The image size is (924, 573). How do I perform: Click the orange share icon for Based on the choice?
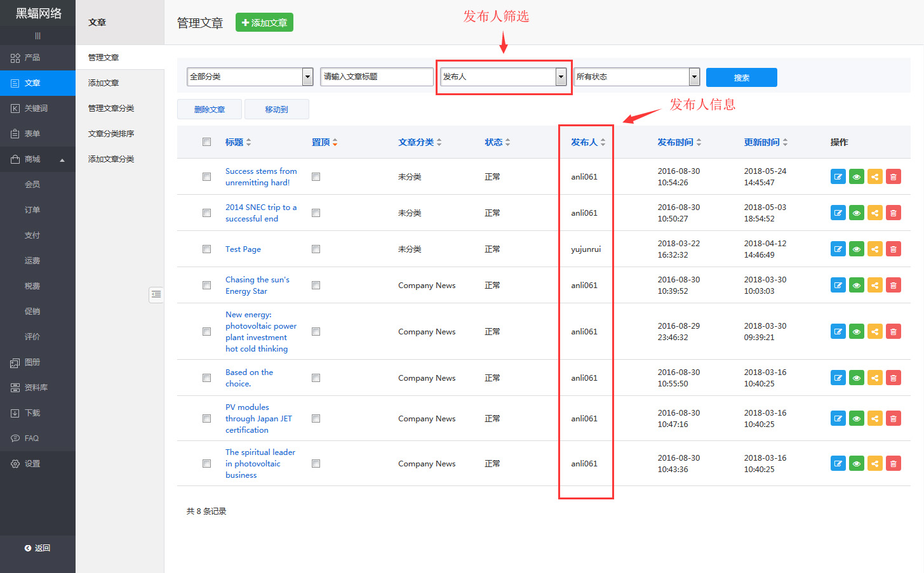coord(874,378)
